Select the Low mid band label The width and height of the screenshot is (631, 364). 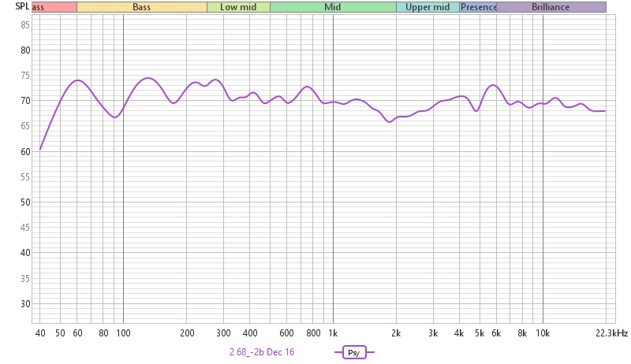(x=237, y=7)
